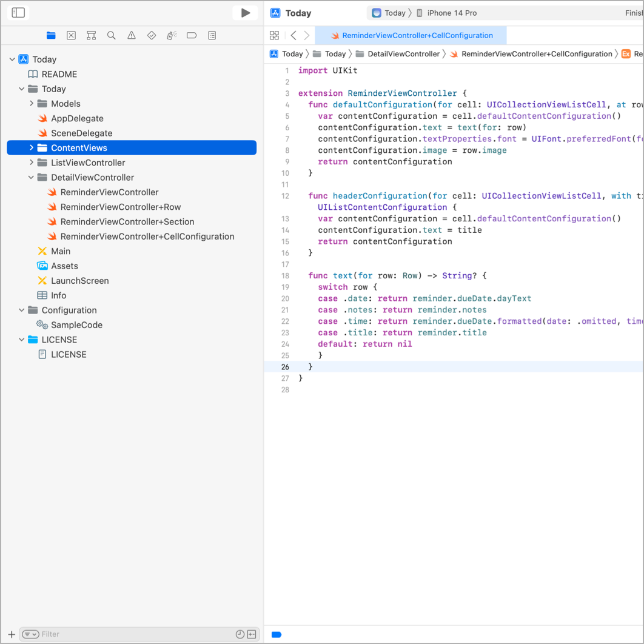Open the Report navigator list icon
Screen dimensions: 644x644
[211, 35]
